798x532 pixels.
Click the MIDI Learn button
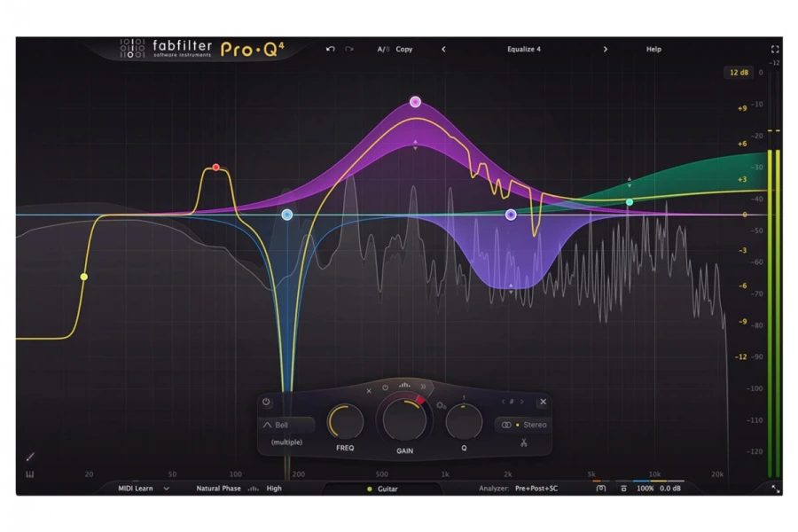(136, 489)
